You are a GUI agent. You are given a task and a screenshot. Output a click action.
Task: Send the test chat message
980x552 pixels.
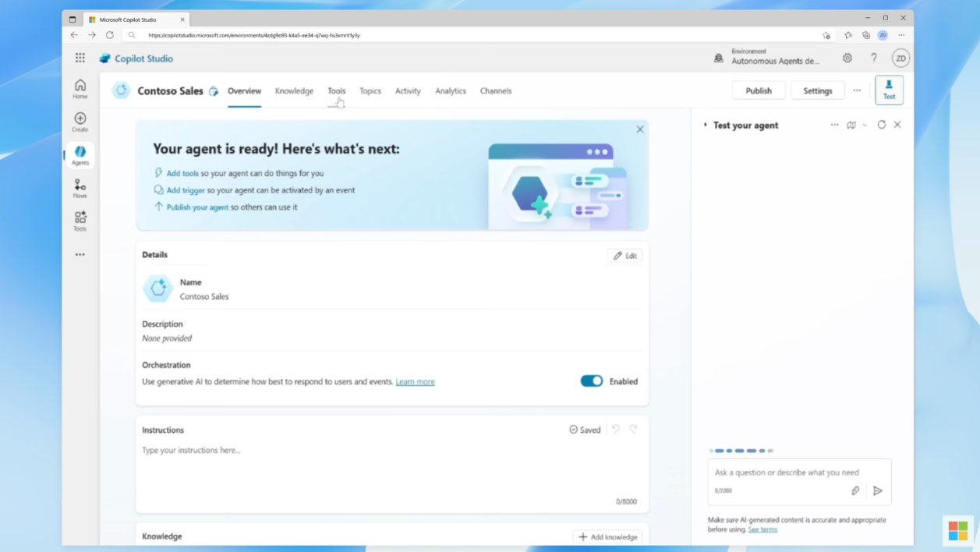878,490
